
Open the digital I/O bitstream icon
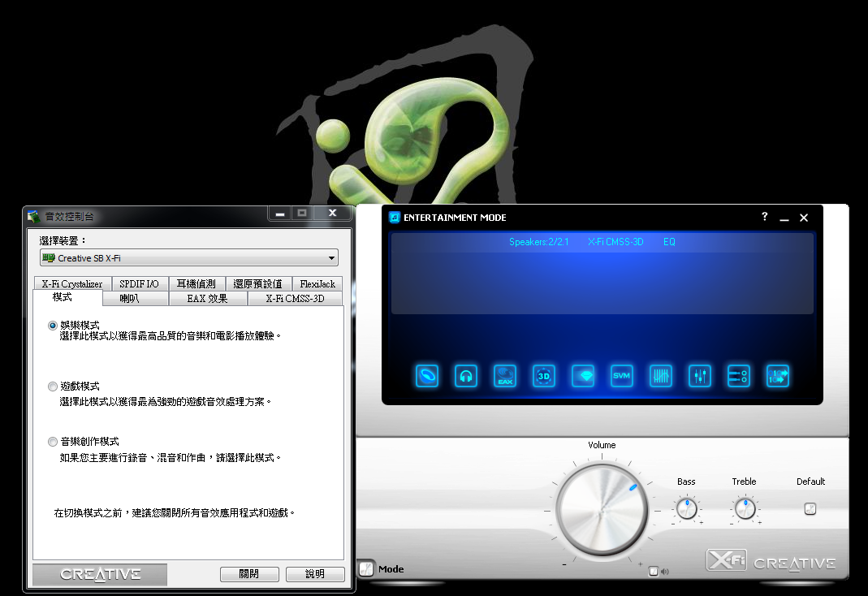click(x=778, y=376)
